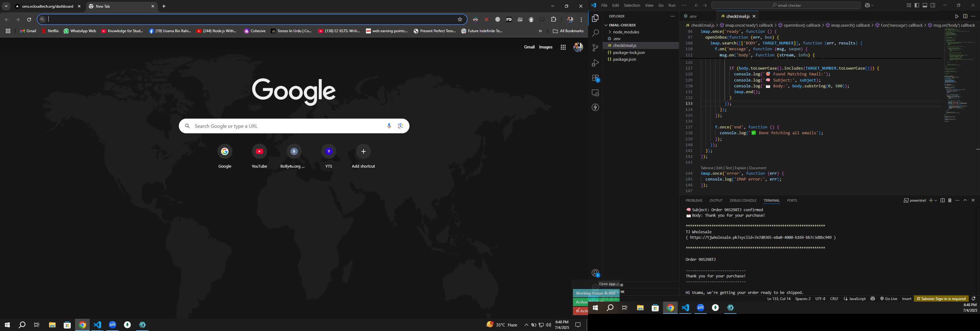980x331 pixels.
Task: Bookmark this page with the star icon
Action: [x=460, y=19]
